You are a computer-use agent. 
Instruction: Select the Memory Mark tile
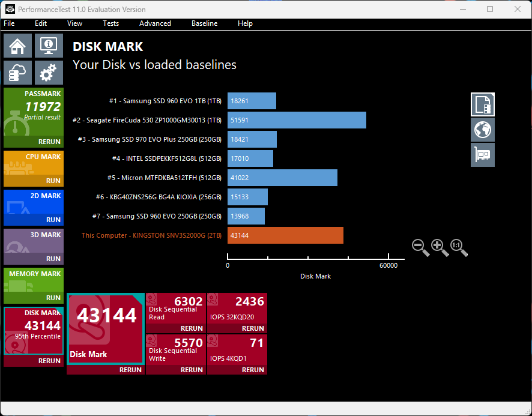click(x=34, y=280)
